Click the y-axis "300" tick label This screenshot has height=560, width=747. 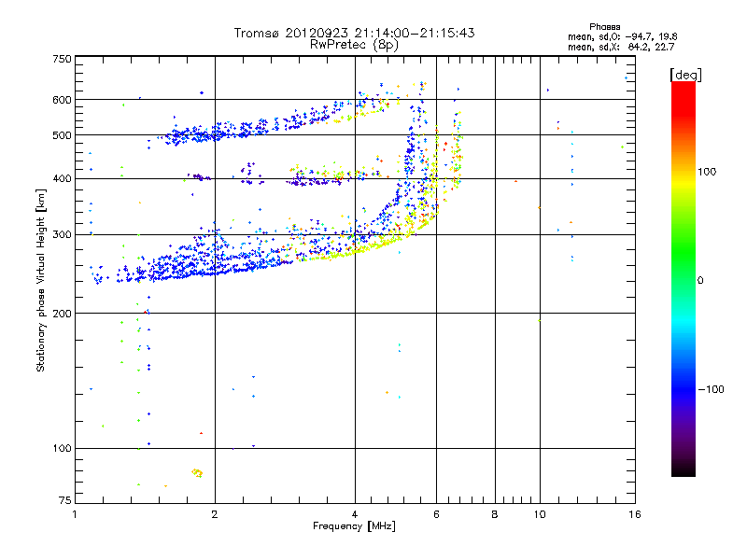tap(62, 235)
